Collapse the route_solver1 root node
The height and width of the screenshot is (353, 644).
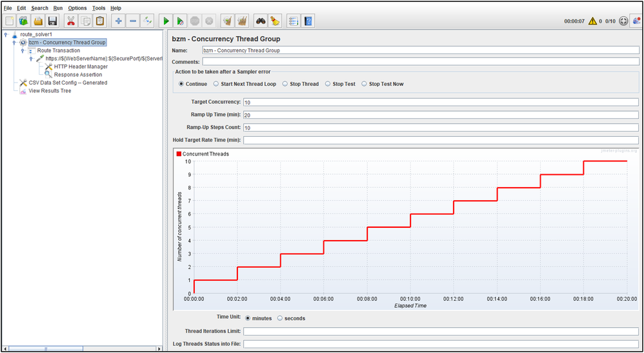(x=6, y=34)
